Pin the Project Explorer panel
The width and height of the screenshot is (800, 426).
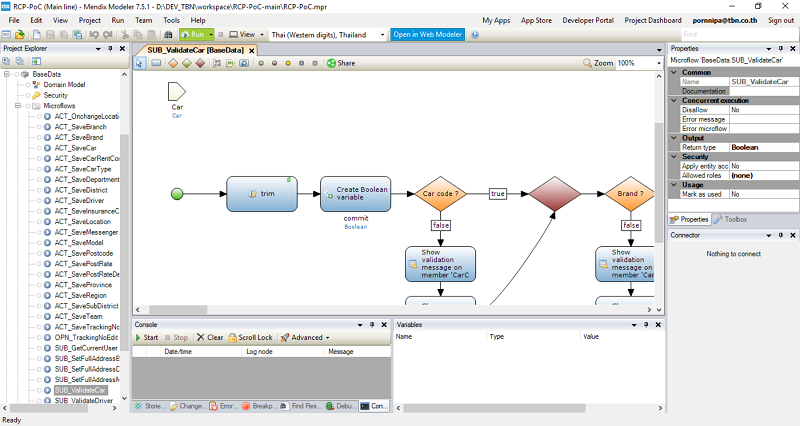point(110,48)
